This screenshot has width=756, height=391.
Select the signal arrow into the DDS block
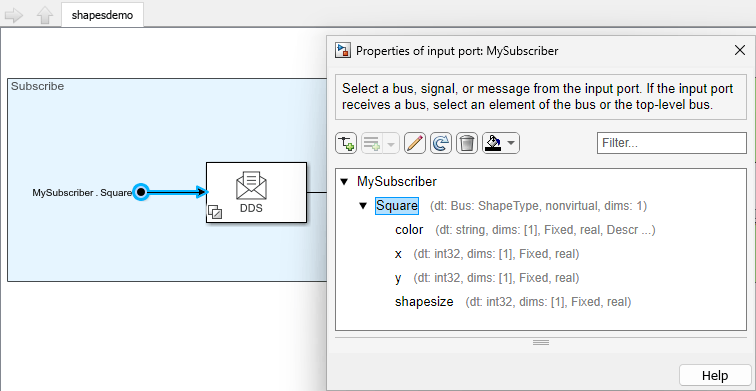(177, 193)
